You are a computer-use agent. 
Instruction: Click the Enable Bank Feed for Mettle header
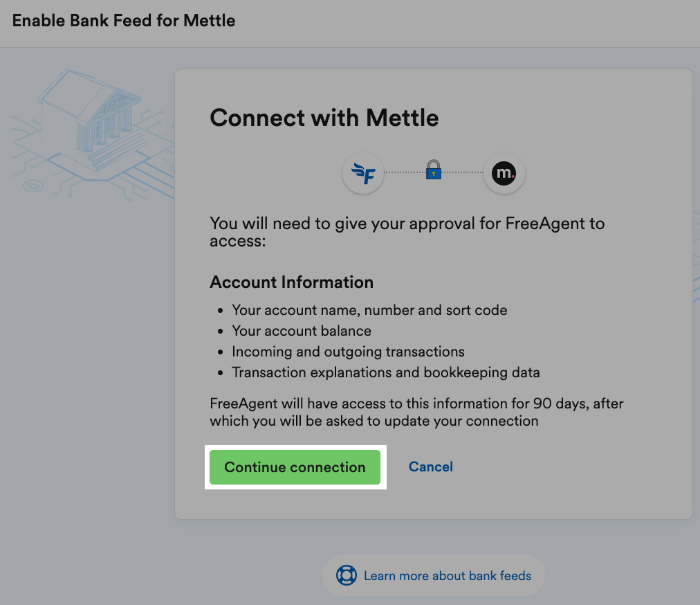coord(124,20)
